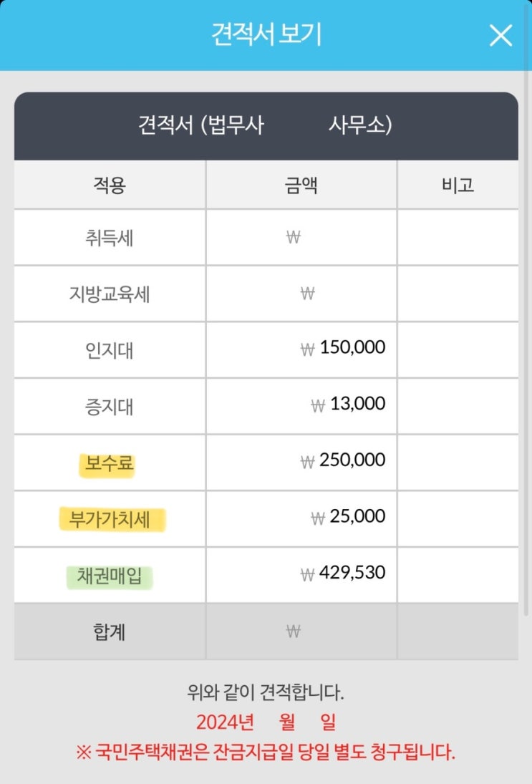
Task: Close the 견적서 보기 dialog
Action: click(x=500, y=35)
